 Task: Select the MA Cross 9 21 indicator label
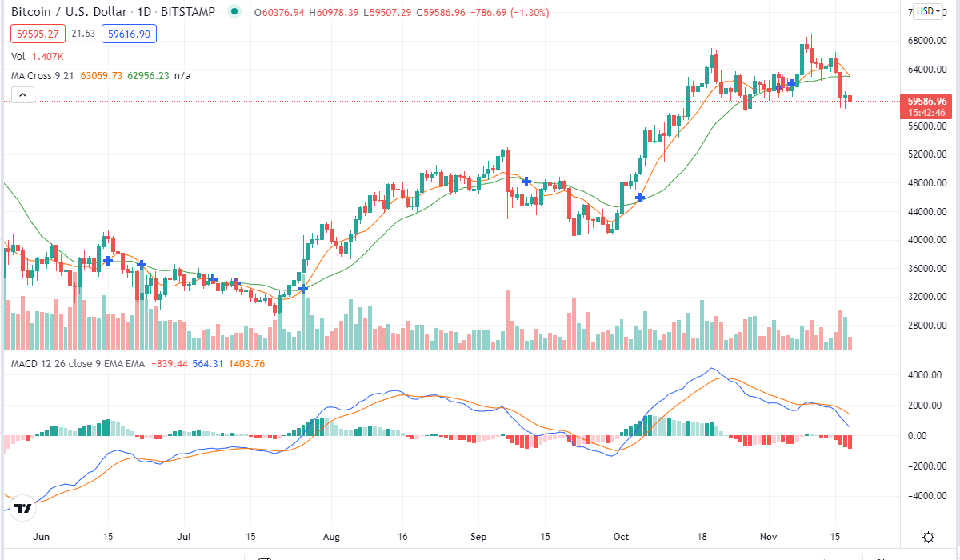tap(42, 75)
